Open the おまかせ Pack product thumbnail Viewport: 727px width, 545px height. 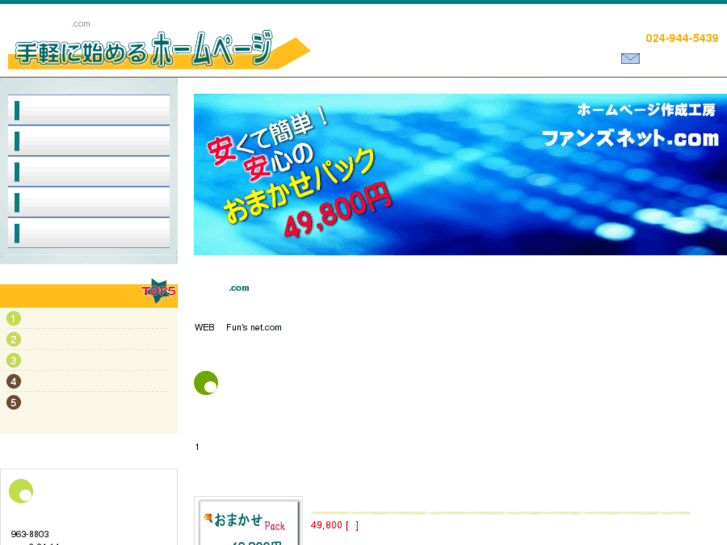249,522
